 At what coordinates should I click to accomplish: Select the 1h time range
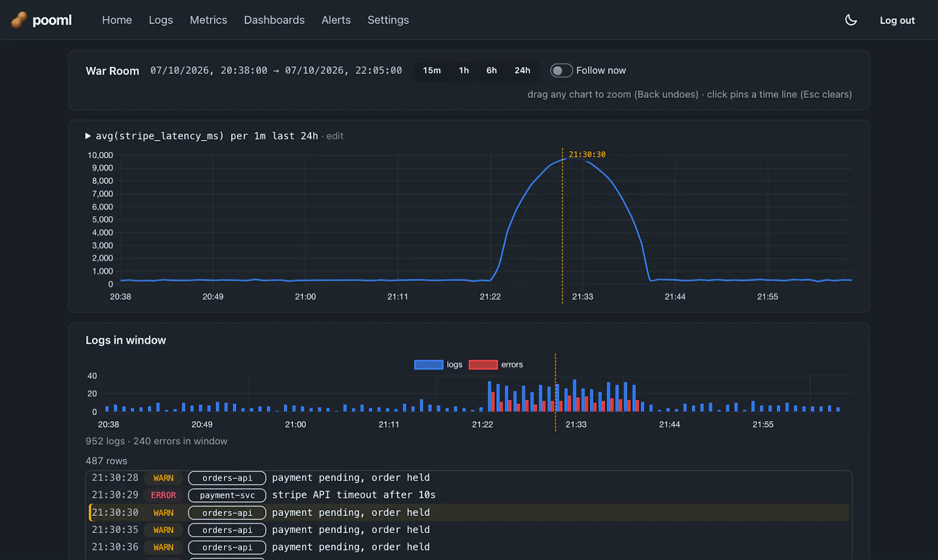click(x=464, y=70)
